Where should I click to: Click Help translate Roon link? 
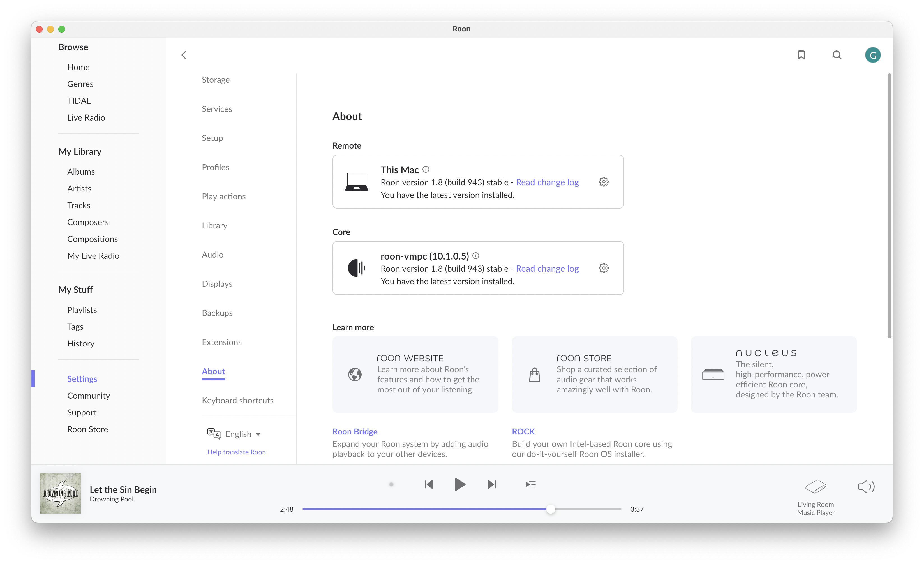coord(236,452)
